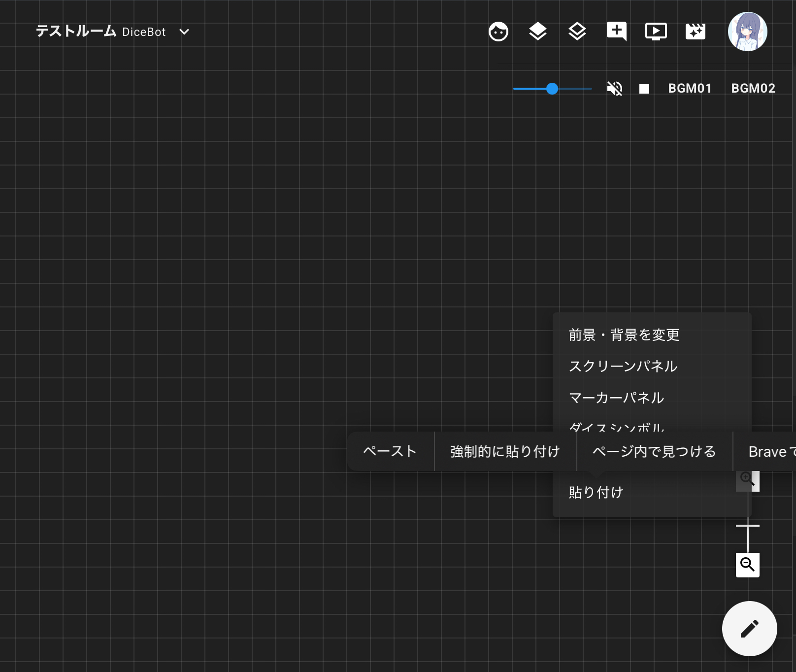Select 前景・背景を変更 from context menu
This screenshot has width=796, height=672.
(x=624, y=335)
